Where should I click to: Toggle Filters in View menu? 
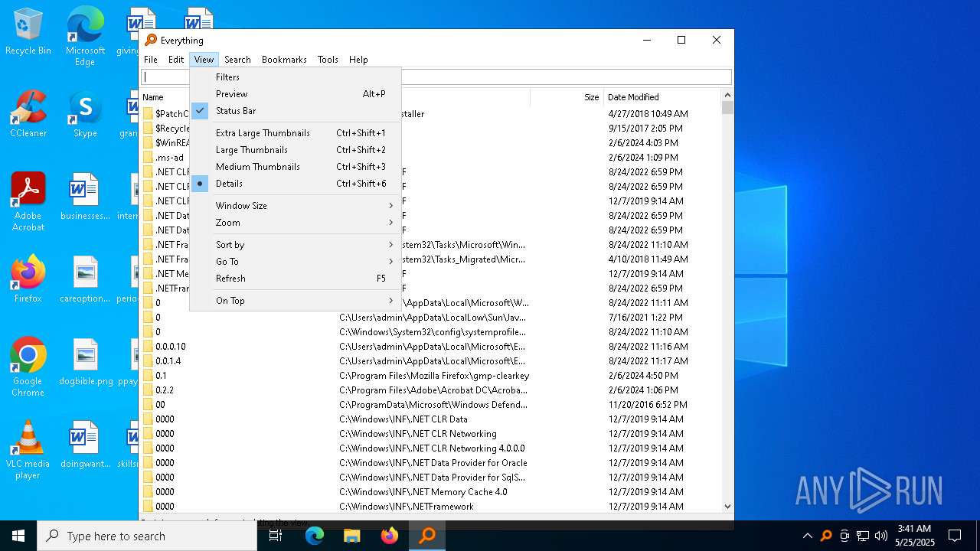coord(296,77)
